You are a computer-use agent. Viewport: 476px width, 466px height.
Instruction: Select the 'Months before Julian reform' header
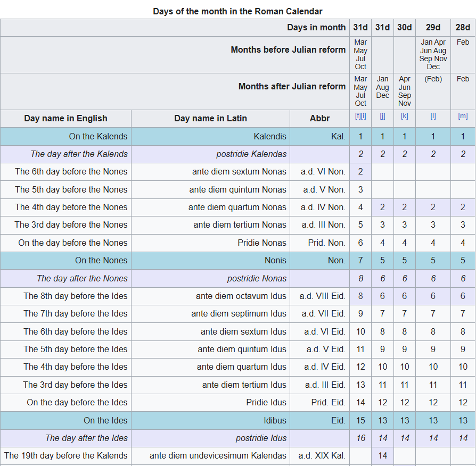click(x=288, y=49)
